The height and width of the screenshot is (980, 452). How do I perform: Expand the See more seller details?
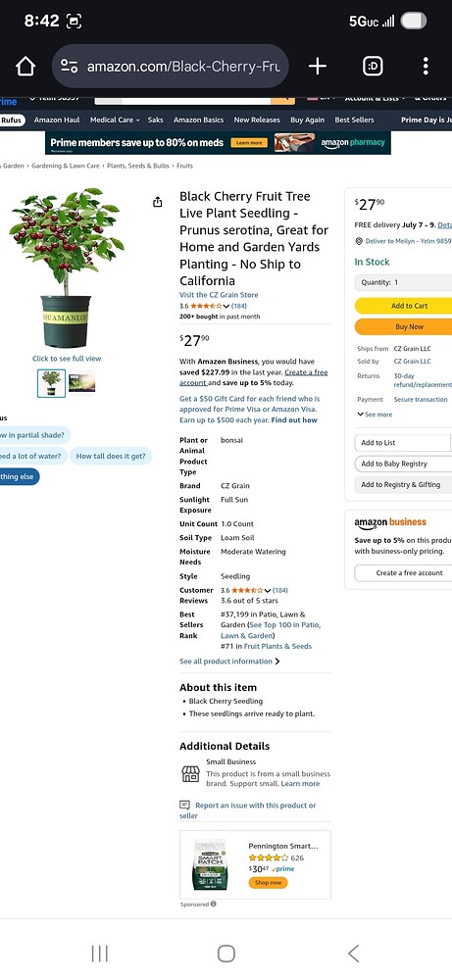376,415
